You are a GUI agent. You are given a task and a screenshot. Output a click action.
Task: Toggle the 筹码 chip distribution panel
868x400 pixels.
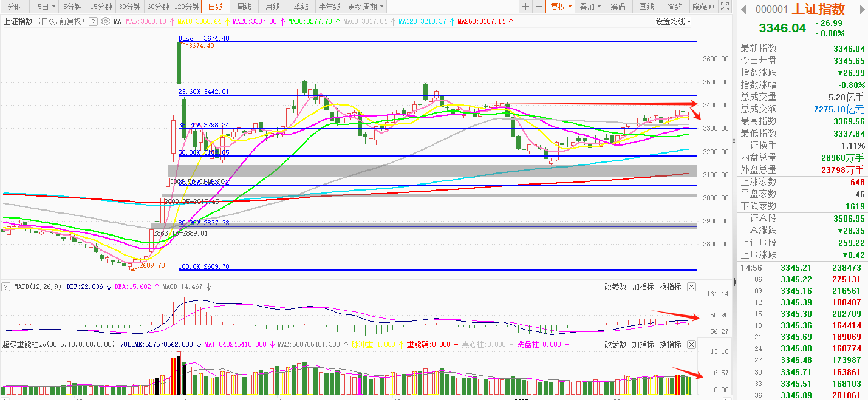(x=618, y=7)
